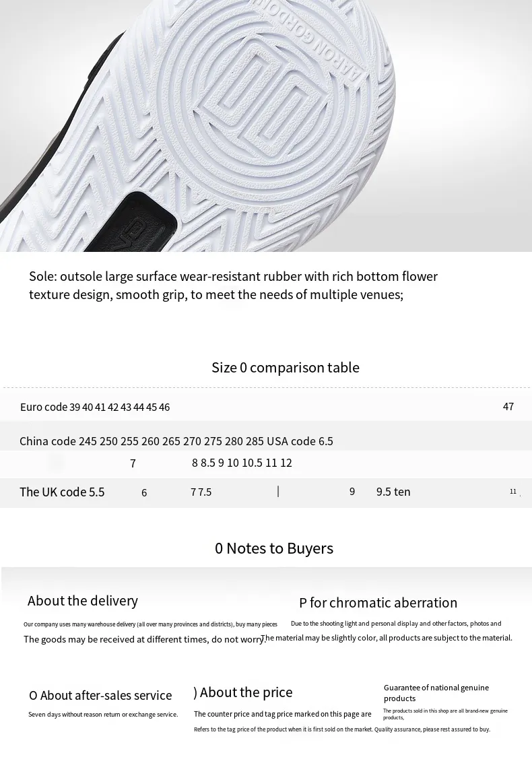Screen dimensions: 532x784
Task: Click The UK code 5.5 label
Action: click(x=62, y=492)
